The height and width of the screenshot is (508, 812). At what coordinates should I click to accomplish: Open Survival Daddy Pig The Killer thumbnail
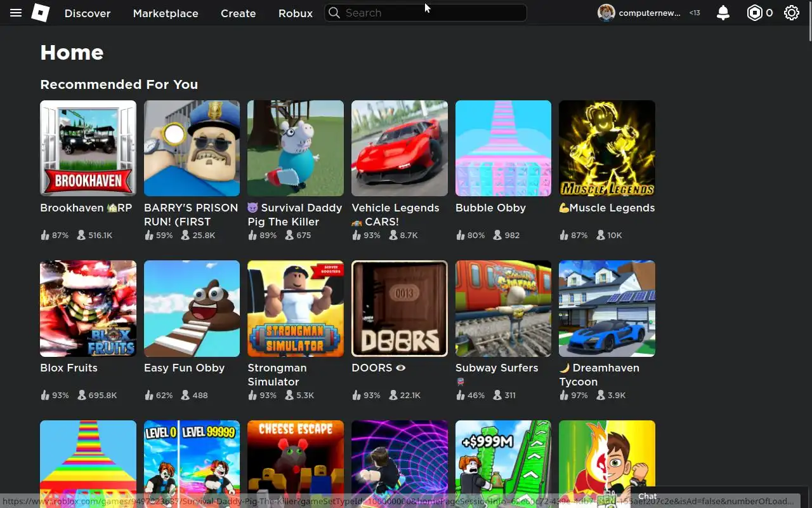296,148
